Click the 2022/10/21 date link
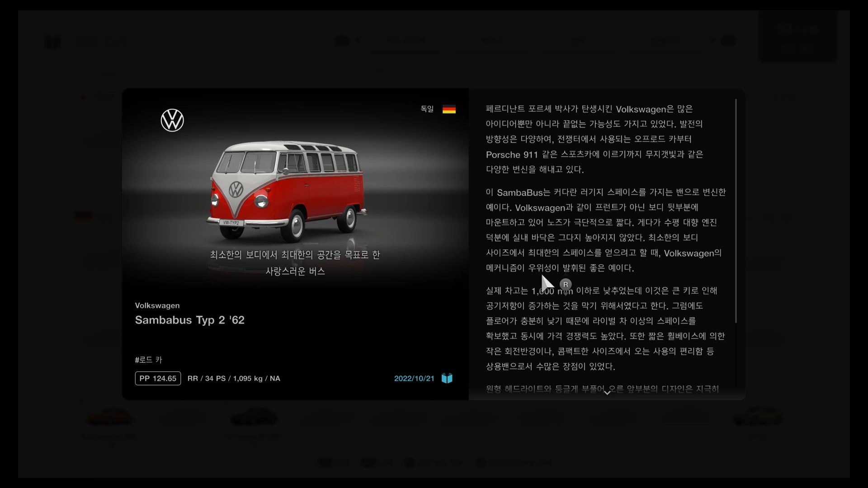The image size is (868, 488). (414, 378)
